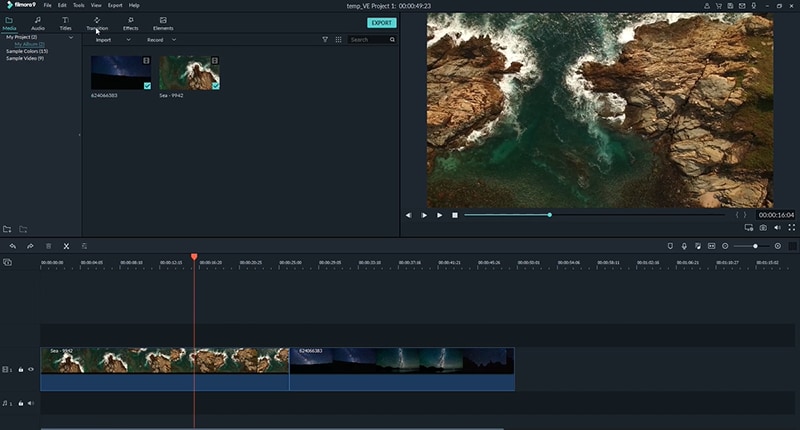Viewport: 800px width, 430px height.
Task: Click the timeline zoom slider handle
Action: click(755, 246)
